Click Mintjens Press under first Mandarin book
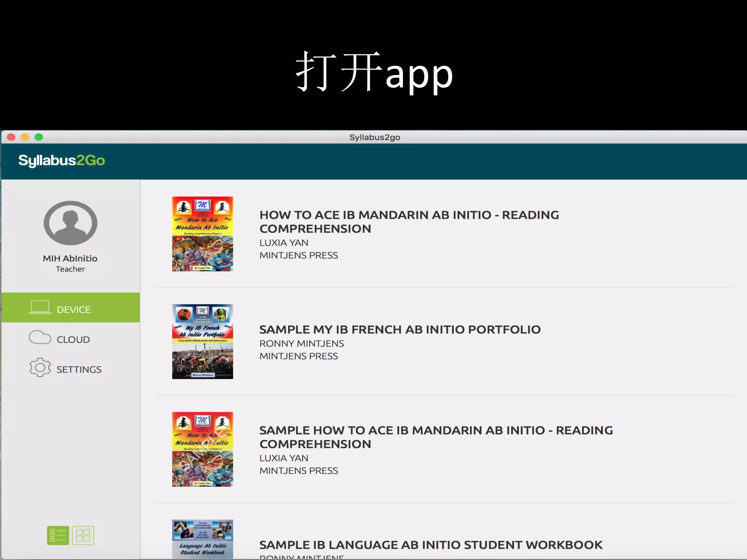This screenshot has width=747, height=560. (299, 255)
